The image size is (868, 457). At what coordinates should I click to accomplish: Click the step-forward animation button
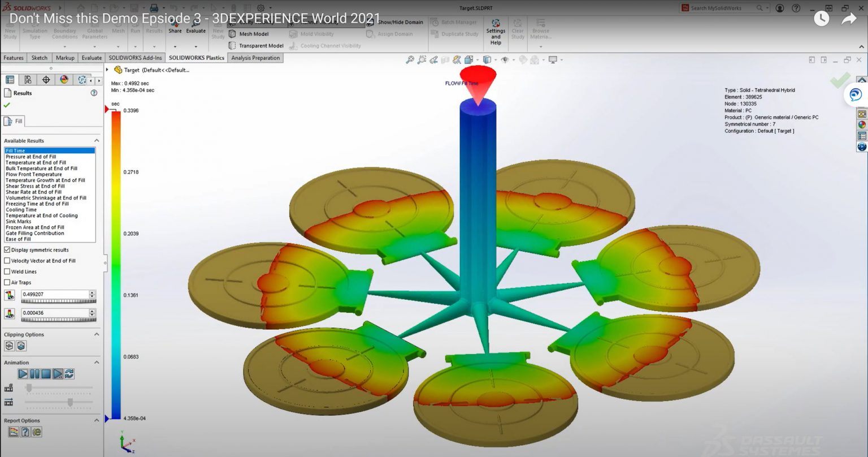point(58,374)
